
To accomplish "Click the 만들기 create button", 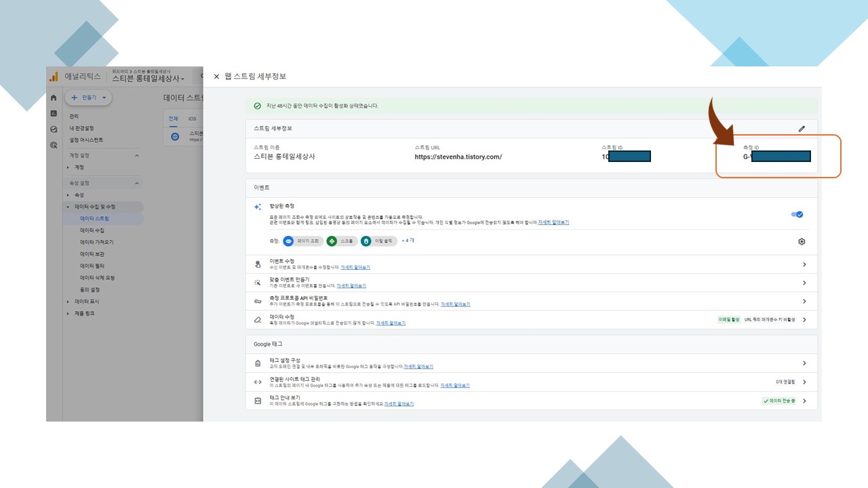I will coord(89,98).
